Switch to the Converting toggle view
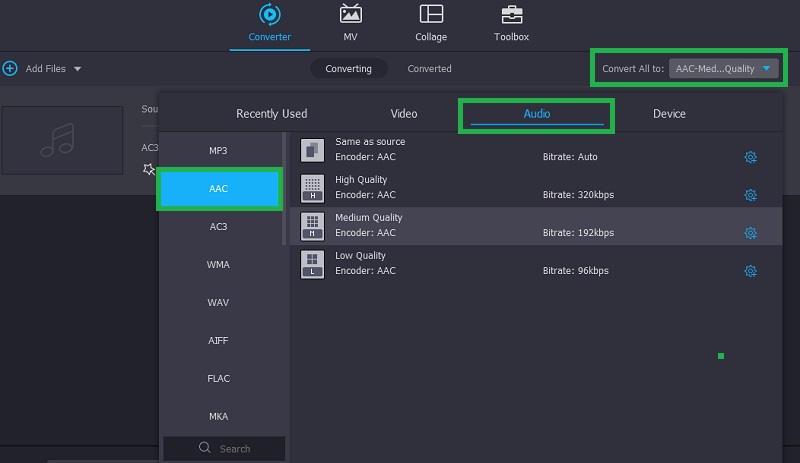Screen dimensions: 800x463 pyautogui.click(x=348, y=69)
